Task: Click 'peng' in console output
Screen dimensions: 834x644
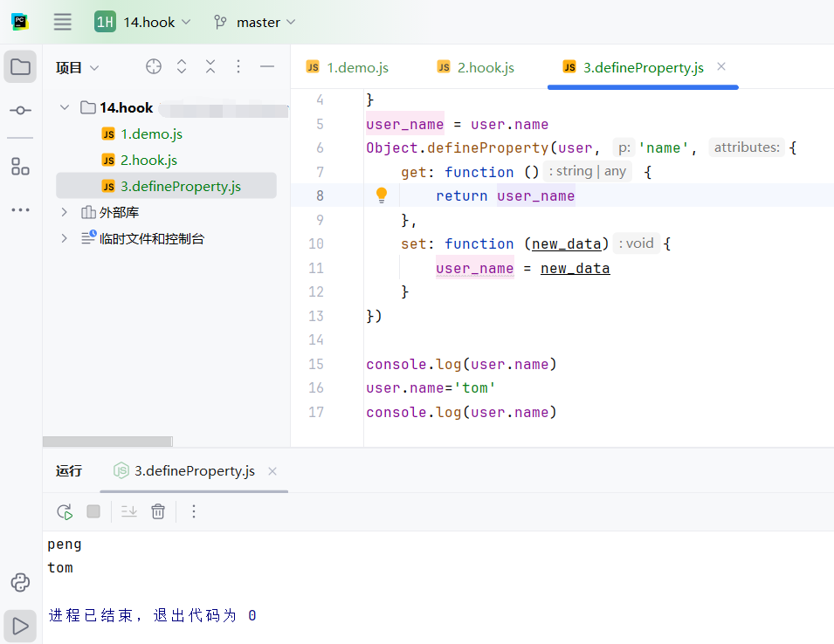Action: coord(65,545)
